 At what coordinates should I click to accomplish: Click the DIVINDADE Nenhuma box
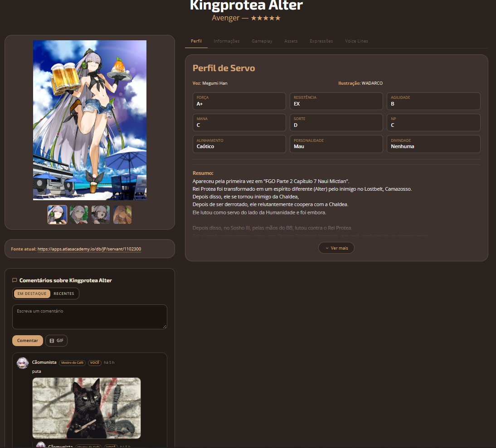433,144
